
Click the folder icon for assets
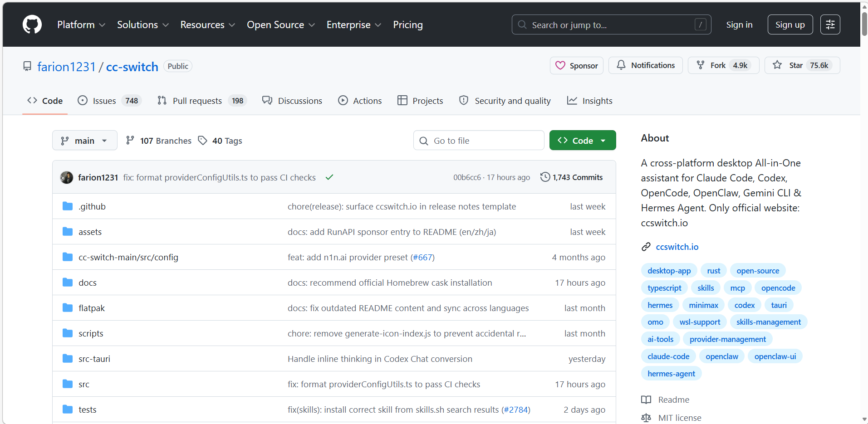coord(68,232)
